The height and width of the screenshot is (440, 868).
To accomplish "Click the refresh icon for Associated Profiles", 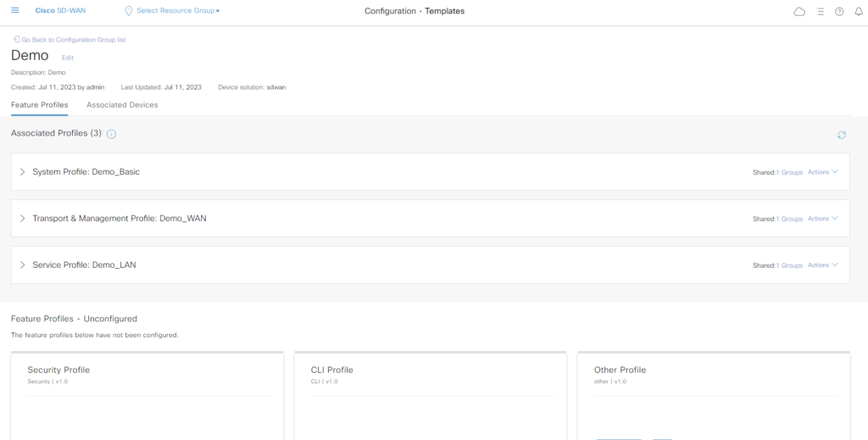I will [841, 135].
